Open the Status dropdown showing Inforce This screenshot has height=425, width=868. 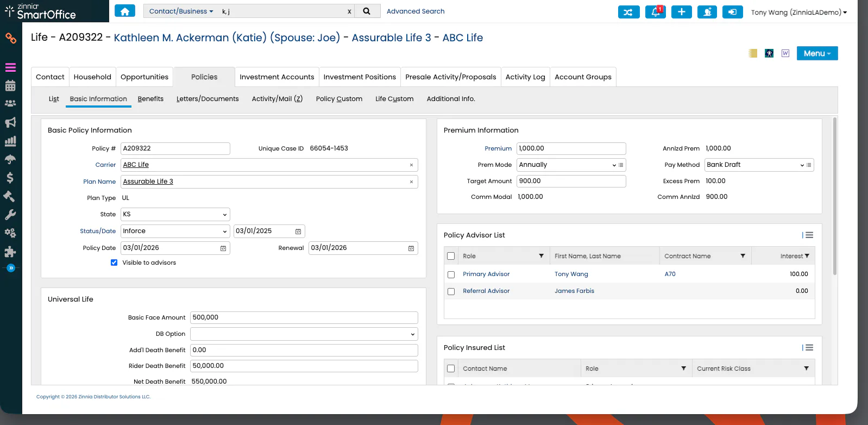175,231
